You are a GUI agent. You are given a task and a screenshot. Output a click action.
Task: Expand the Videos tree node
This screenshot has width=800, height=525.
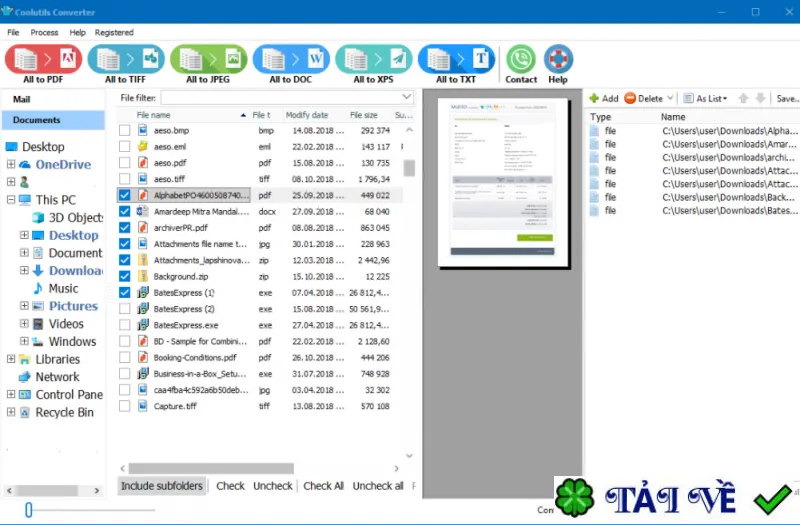point(24,323)
